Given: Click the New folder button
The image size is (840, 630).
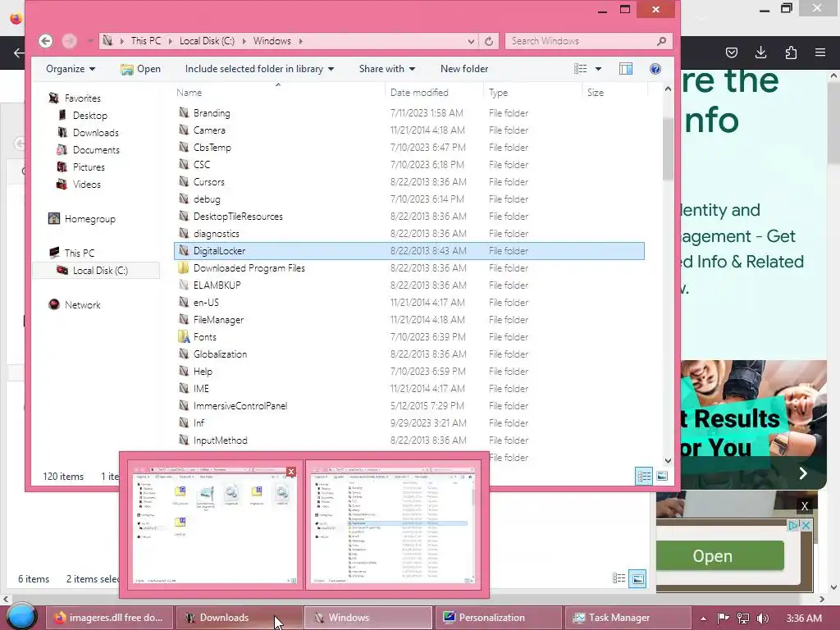Looking at the screenshot, I should coord(464,69).
